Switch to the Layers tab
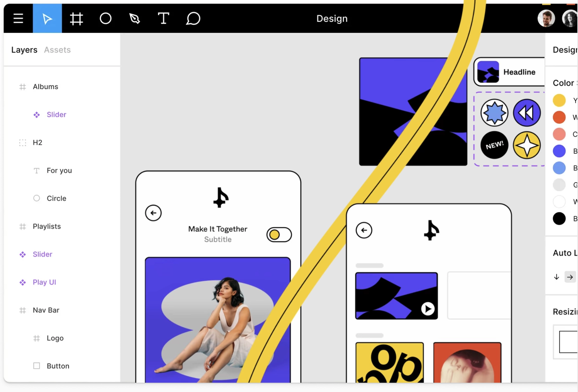Viewport: 578px width, 392px height. click(24, 50)
